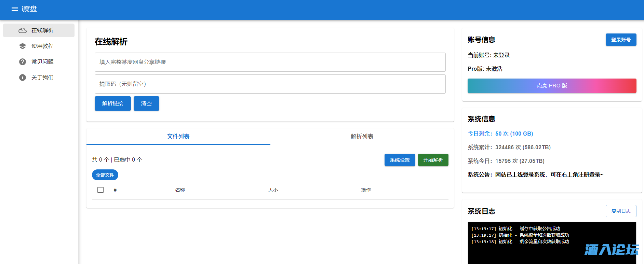Click the green 开始解析 button

(433, 160)
